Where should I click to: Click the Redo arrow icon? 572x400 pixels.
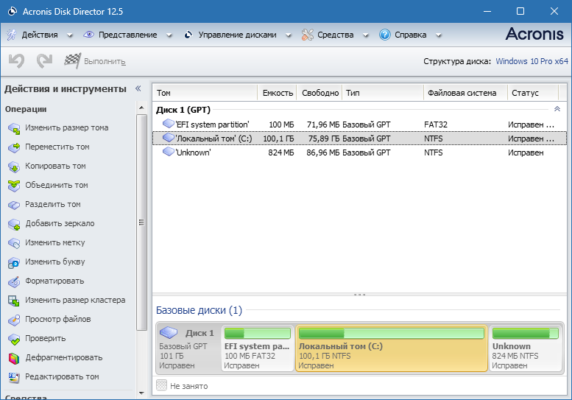pos(44,61)
